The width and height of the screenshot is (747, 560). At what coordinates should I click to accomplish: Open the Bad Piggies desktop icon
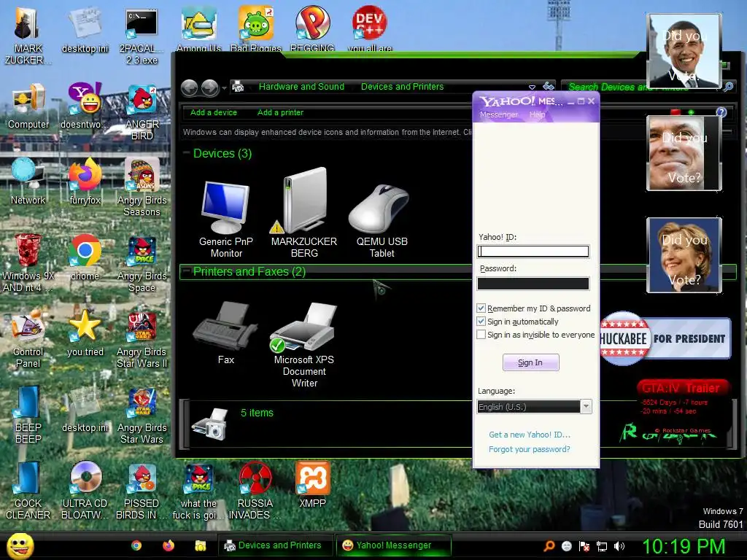(256, 28)
